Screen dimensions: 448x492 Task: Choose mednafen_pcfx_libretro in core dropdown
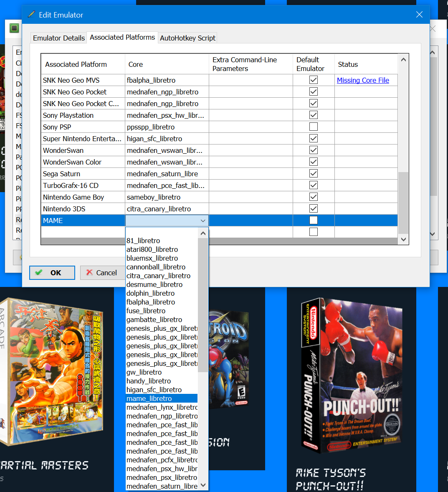161,460
